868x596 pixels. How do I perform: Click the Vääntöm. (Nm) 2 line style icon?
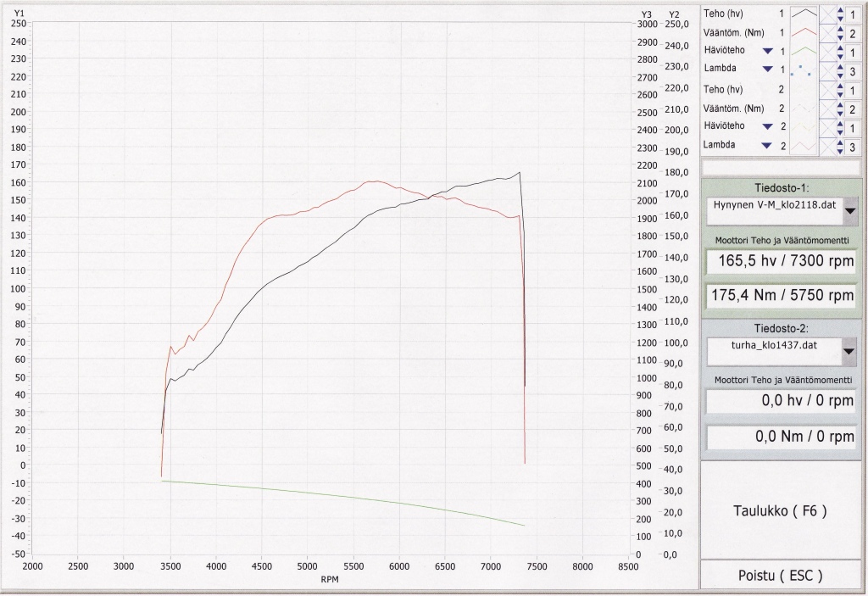(804, 109)
